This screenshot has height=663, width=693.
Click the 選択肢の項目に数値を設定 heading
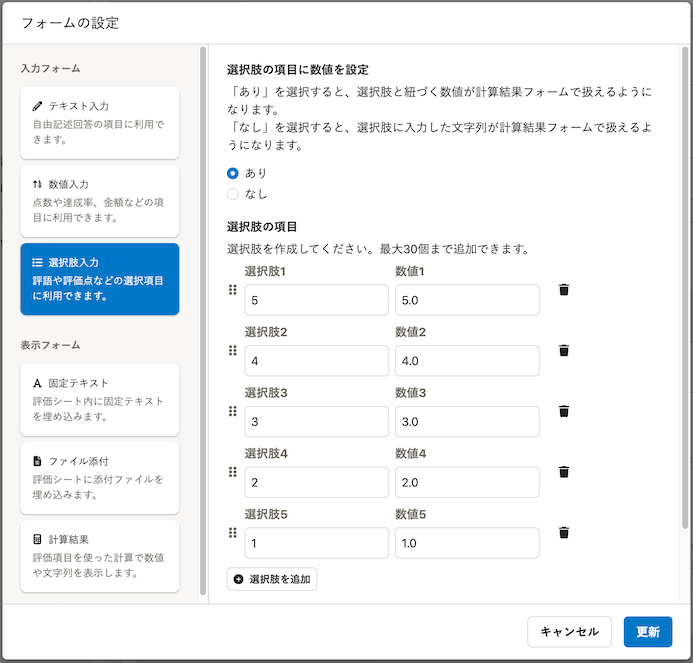297,70
